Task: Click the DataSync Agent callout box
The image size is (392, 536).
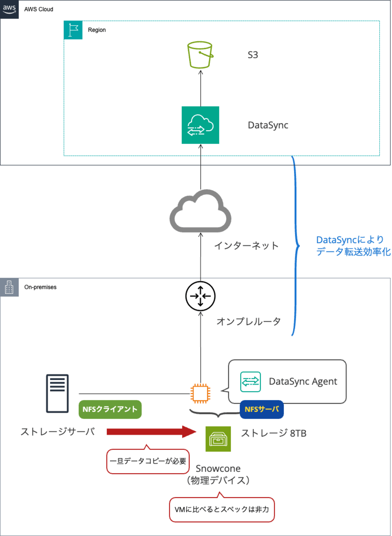Action: [x=287, y=382]
